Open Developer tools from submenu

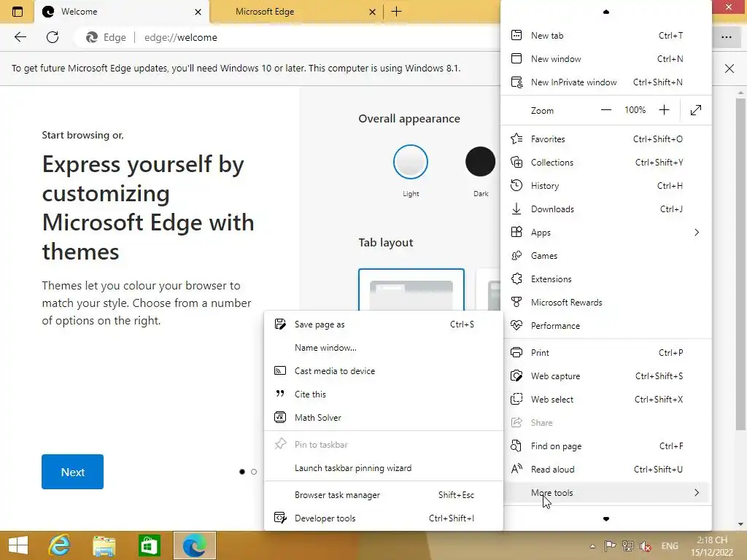[x=384, y=518]
